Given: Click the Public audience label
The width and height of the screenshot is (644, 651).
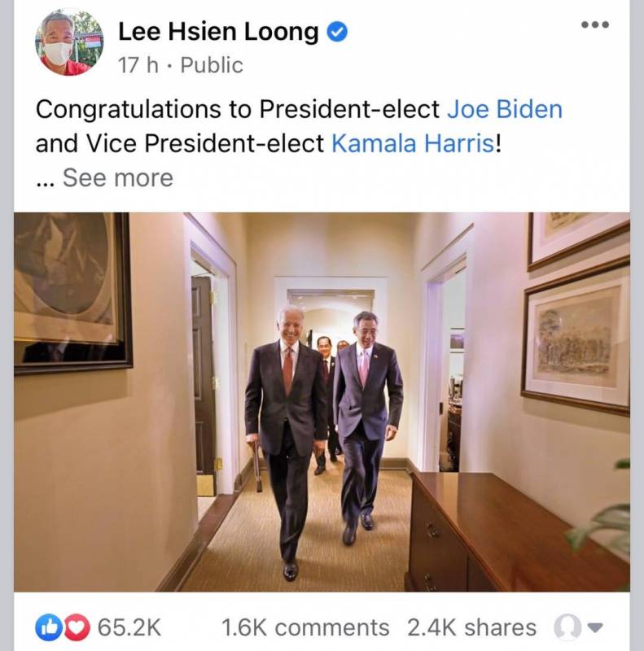Looking at the screenshot, I should pos(212,65).
